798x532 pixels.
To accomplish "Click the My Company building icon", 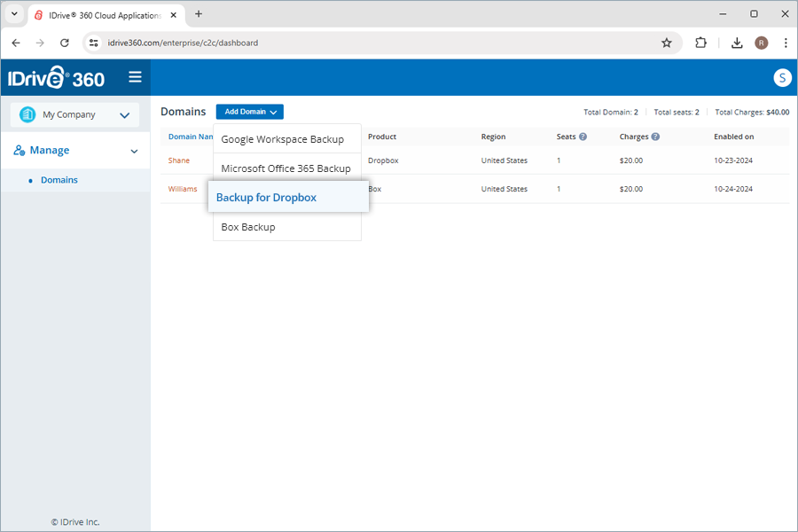I will pyautogui.click(x=28, y=114).
